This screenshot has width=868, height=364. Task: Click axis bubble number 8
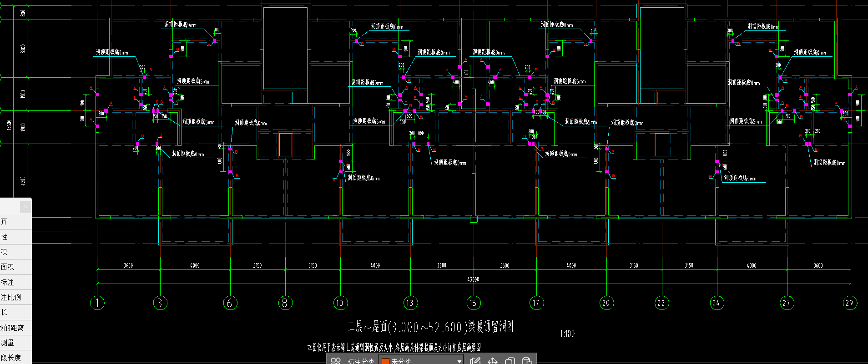pos(285,303)
